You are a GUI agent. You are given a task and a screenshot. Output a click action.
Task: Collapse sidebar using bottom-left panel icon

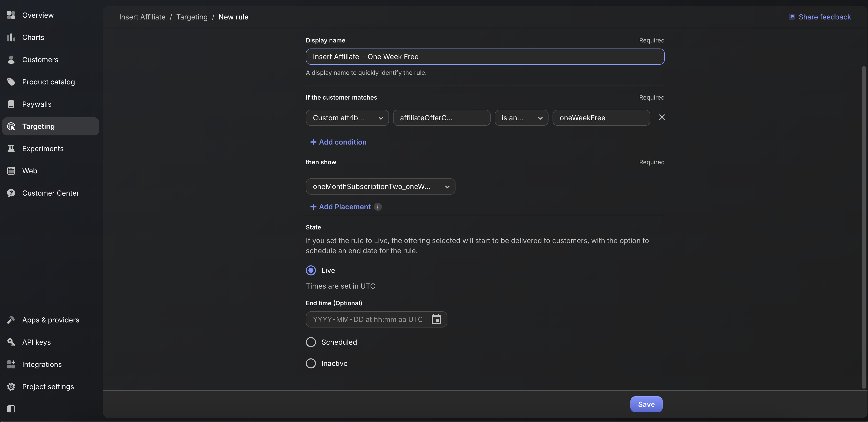[x=11, y=409]
